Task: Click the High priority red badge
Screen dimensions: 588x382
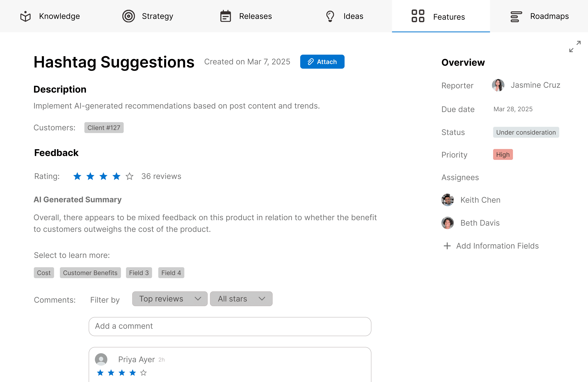Action: pyautogui.click(x=503, y=155)
